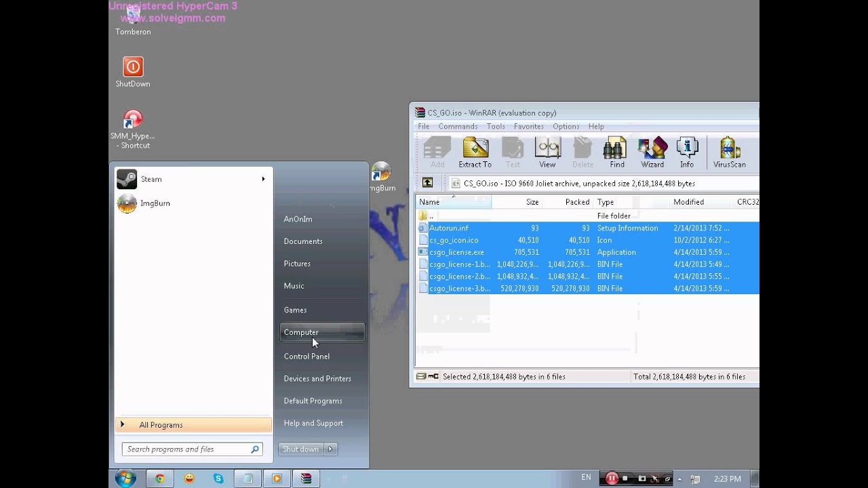Click the Windows Start orb
Image resolution: width=868 pixels, height=488 pixels.
(125, 479)
